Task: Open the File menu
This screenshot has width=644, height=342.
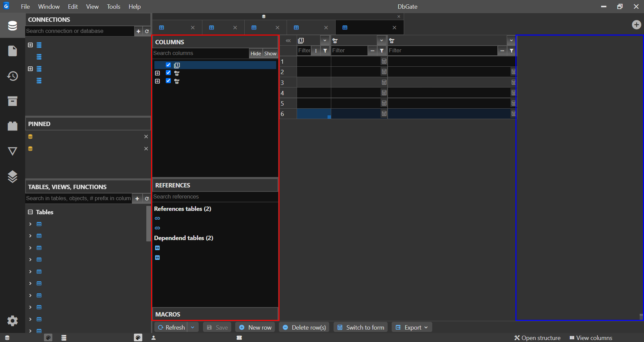Action: point(25,7)
